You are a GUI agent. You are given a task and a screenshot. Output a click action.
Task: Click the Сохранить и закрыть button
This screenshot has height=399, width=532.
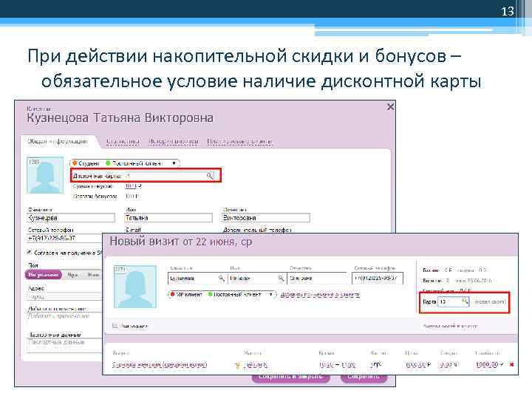290,378
